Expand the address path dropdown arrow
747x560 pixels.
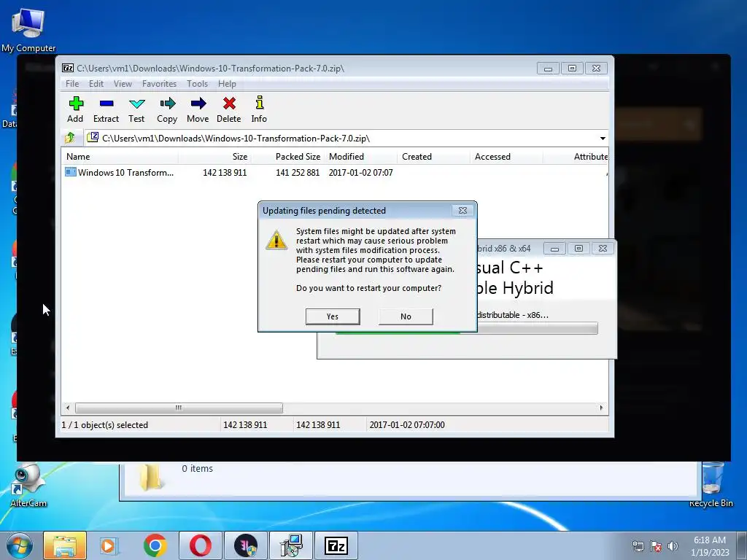tap(603, 139)
